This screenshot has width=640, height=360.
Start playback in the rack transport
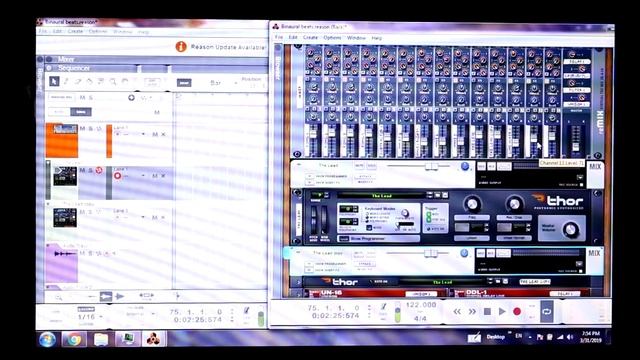(502, 311)
